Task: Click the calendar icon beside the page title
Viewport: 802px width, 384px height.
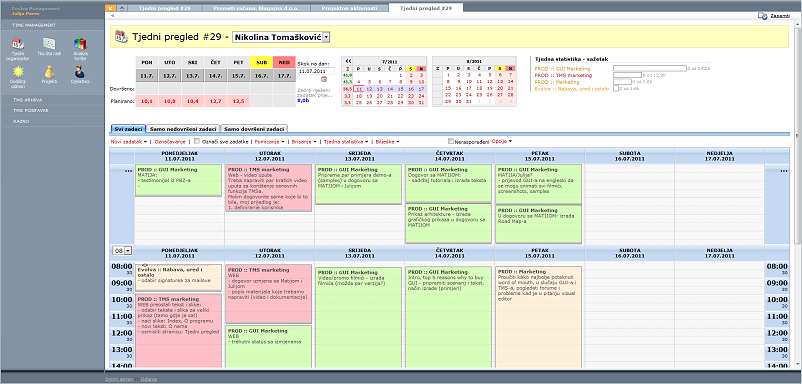Action: [122, 37]
